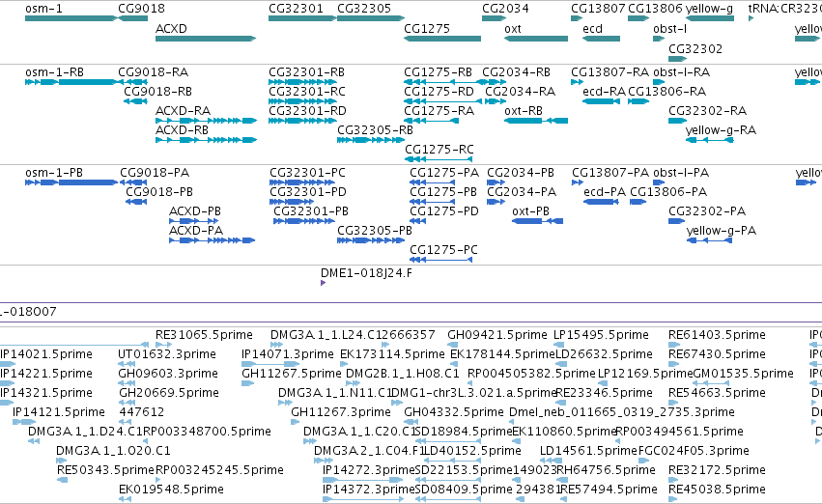Select the ecd-RA transcript
This screenshot has height=504, width=822.
click(x=602, y=101)
